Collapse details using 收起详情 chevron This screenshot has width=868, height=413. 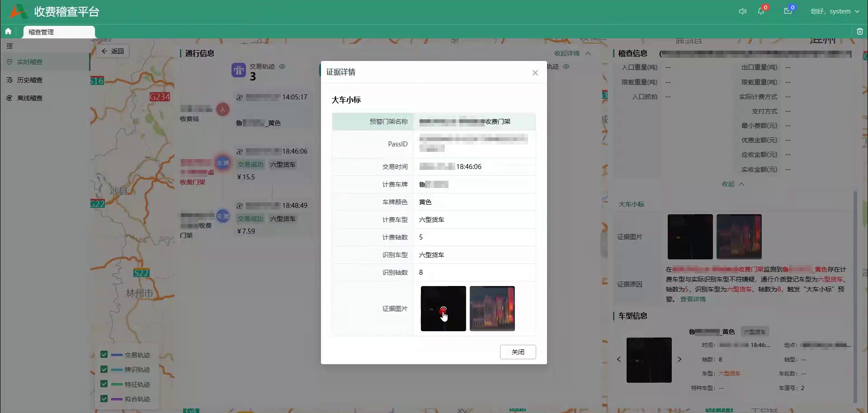click(x=588, y=53)
